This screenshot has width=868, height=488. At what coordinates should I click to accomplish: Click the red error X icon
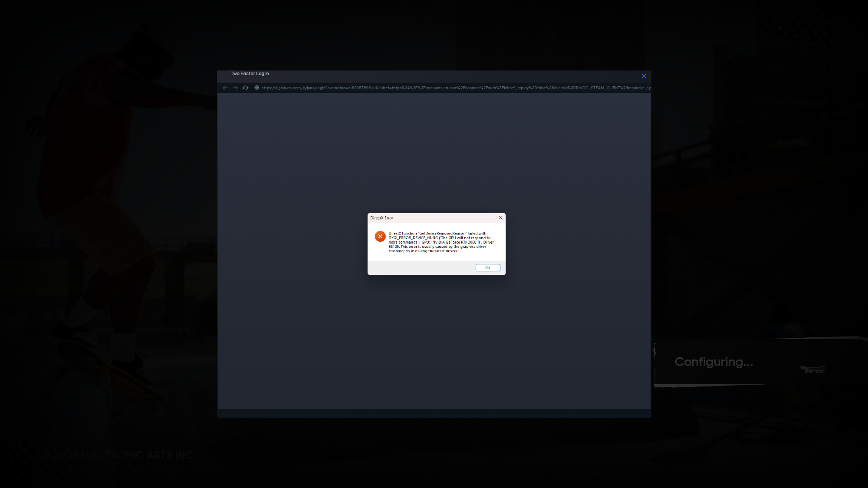[x=380, y=237]
